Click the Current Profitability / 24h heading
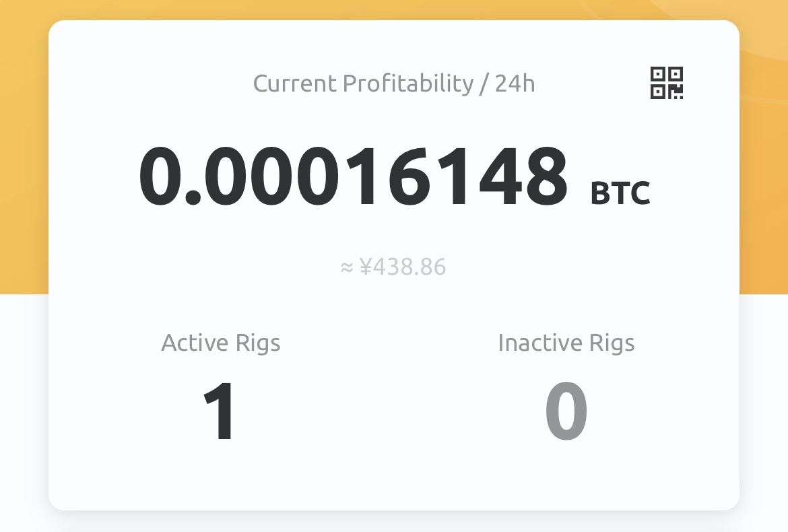This screenshot has width=788, height=532. click(x=394, y=84)
